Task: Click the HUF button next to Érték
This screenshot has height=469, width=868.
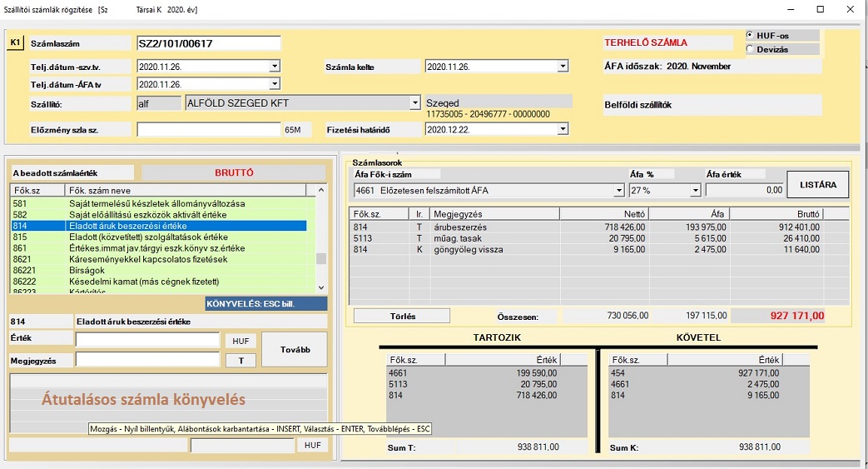Action: point(241,341)
